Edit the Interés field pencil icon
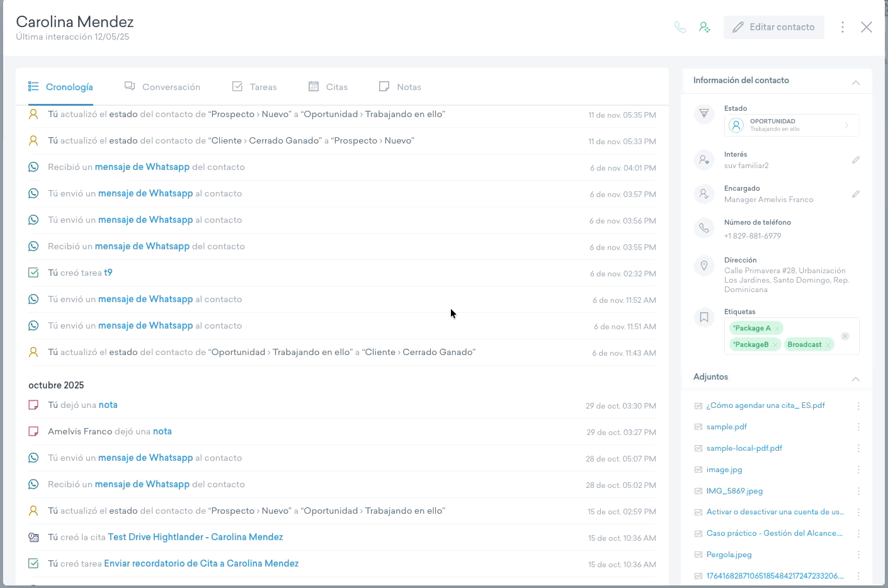888x588 pixels. coord(855,160)
